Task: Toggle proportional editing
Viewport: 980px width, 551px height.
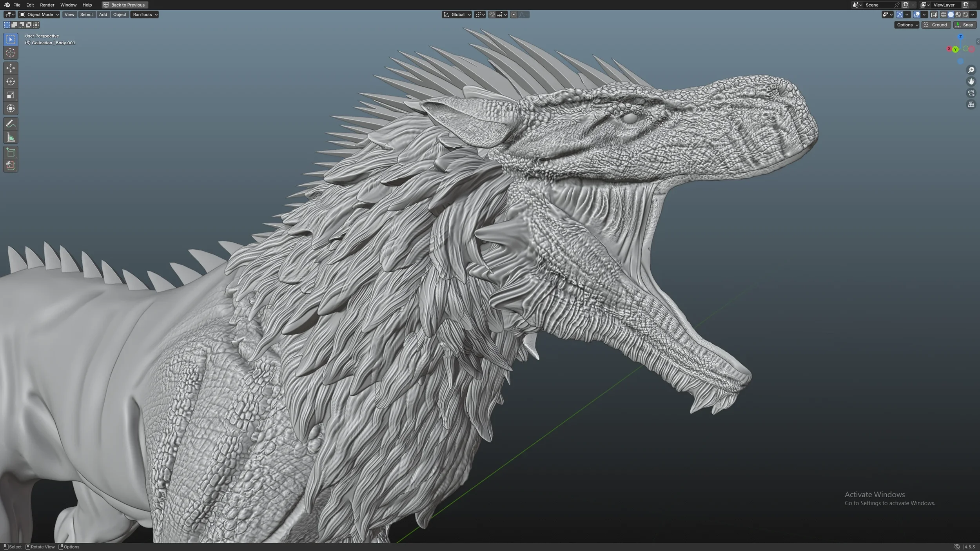Action: 514,14
